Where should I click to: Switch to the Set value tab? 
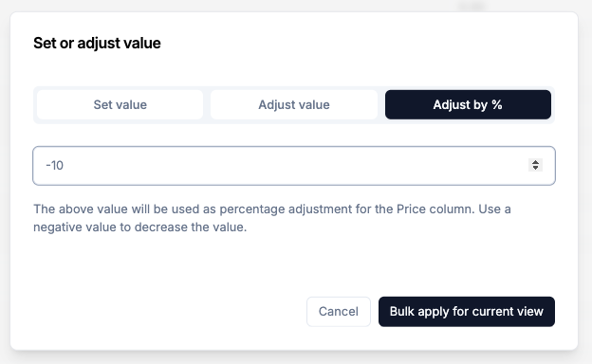pyautogui.click(x=120, y=104)
